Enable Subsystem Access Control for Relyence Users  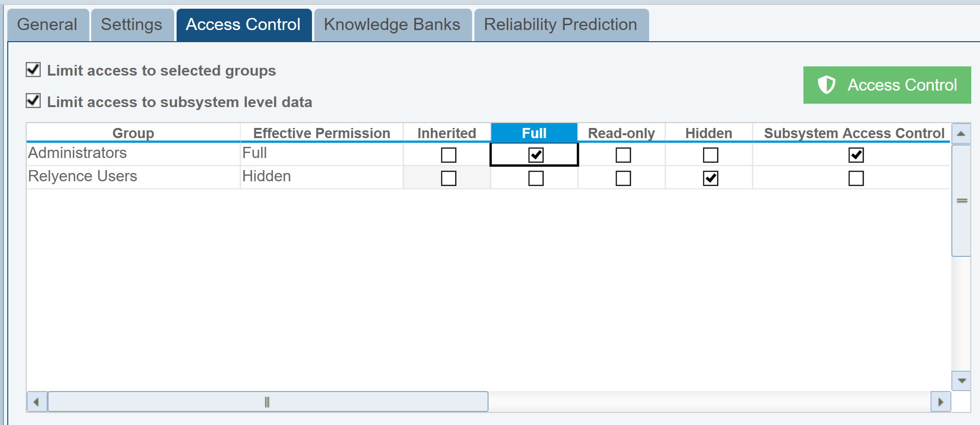pos(856,178)
